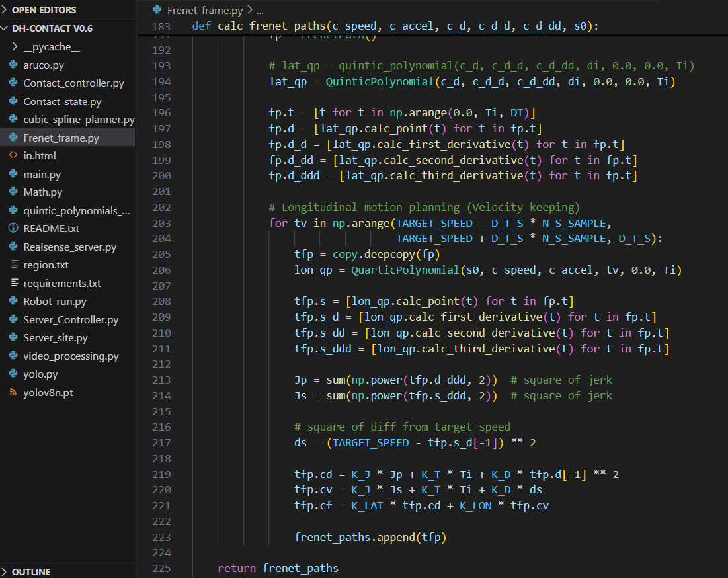
Task: Open main.py from the explorer
Action: click(42, 174)
